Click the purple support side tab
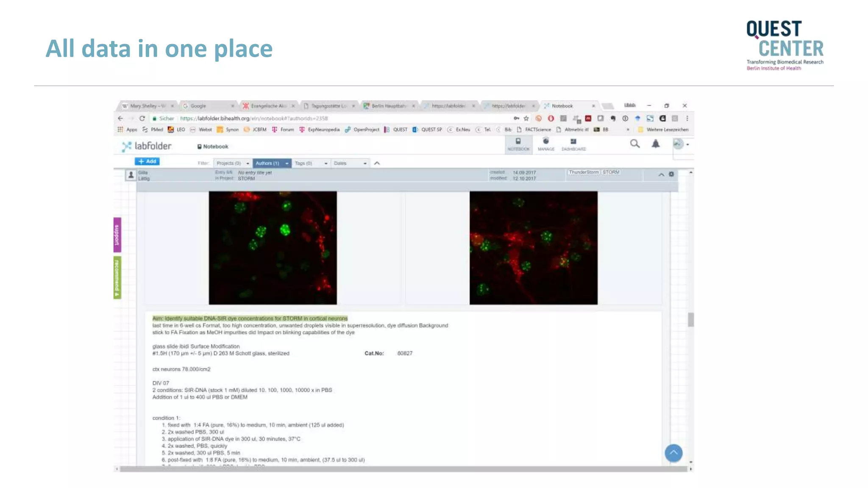Viewport: 868px width, 488px height. [117, 234]
